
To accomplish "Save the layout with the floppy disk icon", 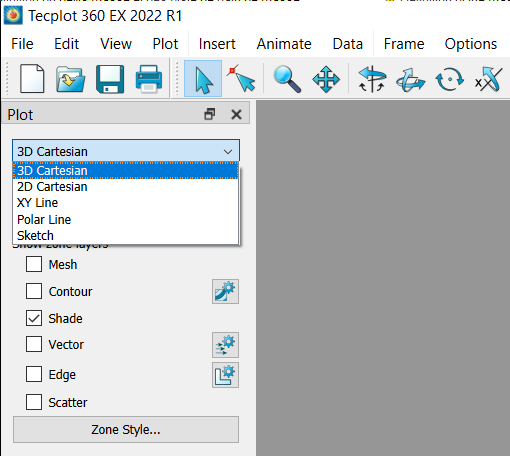I will click(110, 79).
